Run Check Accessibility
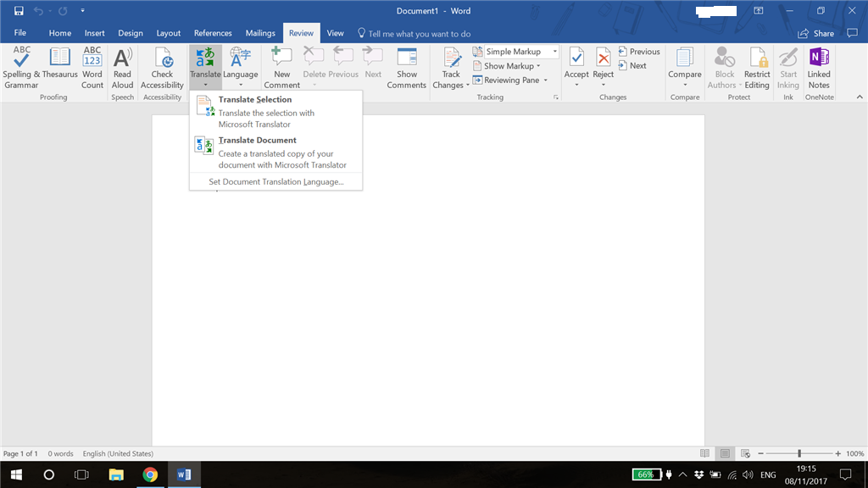Image resolution: width=868 pixels, height=488 pixels. tap(162, 68)
